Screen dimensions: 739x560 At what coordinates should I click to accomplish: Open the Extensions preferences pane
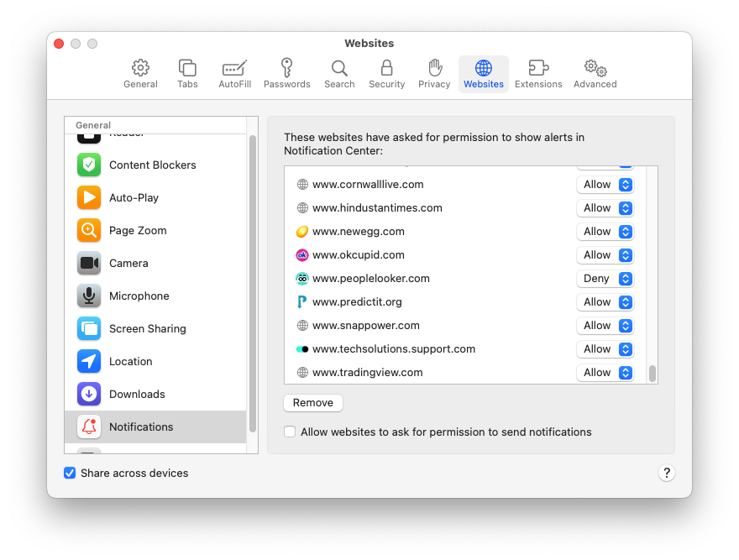pos(538,74)
